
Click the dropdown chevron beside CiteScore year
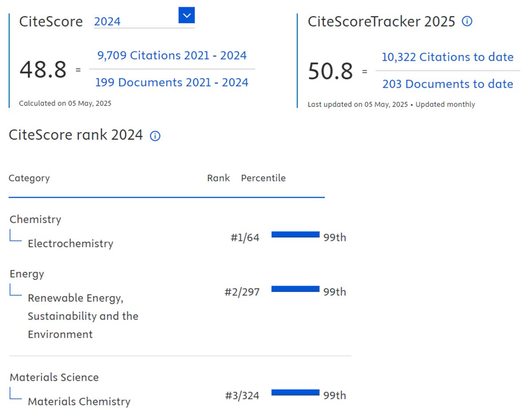tap(186, 15)
